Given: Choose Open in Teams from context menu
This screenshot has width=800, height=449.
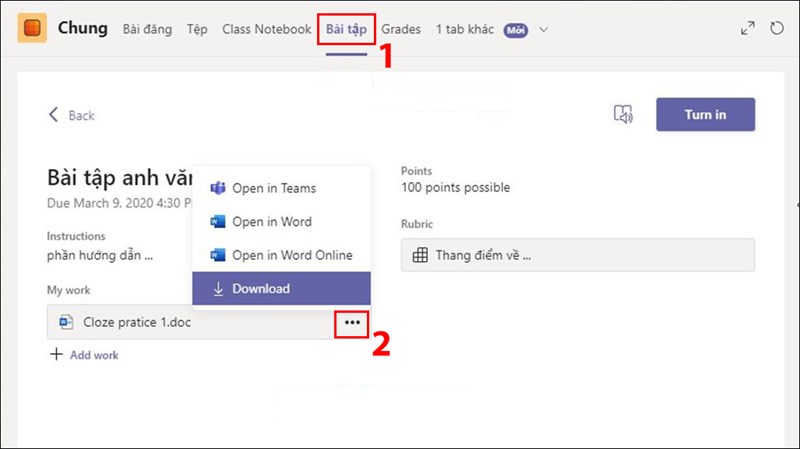Looking at the screenshot, I should 281,188.
